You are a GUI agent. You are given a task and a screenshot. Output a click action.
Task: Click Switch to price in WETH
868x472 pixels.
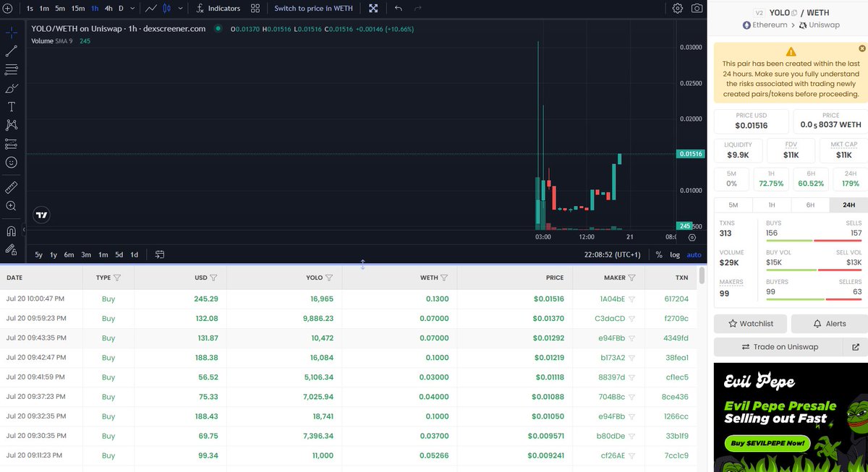tap(313, 9)
